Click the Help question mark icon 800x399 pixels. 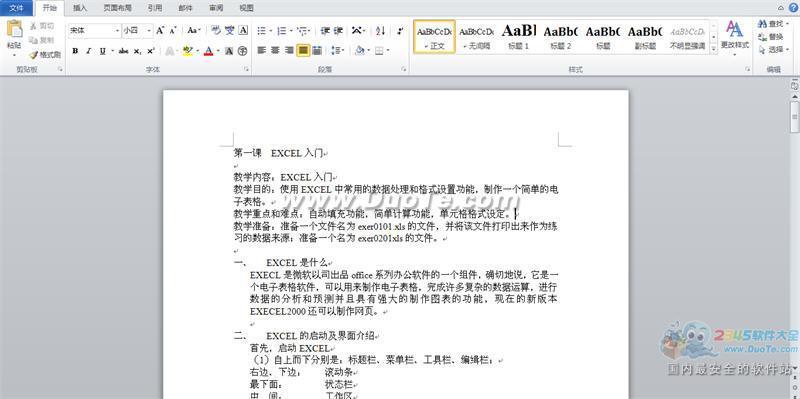pyautogui.click(x=792, y=8)
